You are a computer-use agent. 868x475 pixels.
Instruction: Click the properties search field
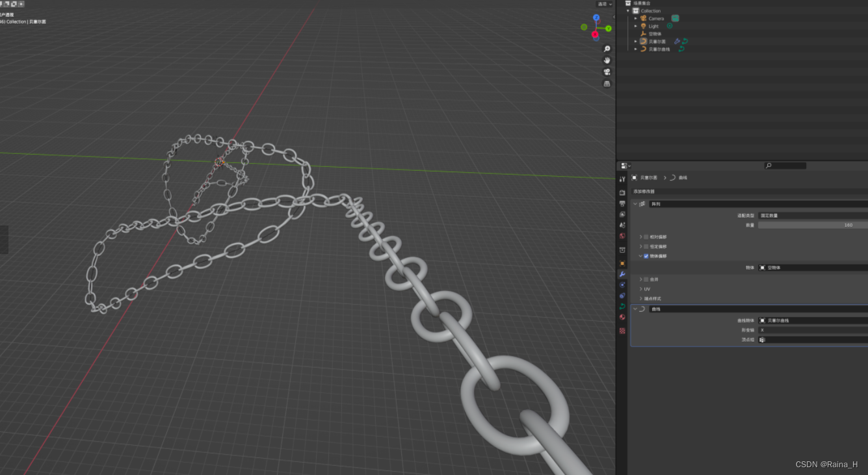point(785,166)
